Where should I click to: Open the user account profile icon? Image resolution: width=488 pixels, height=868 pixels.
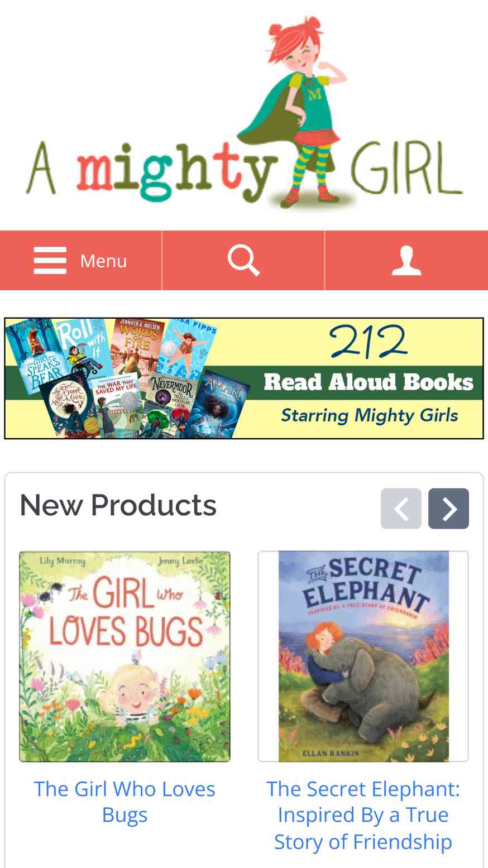coord(406,261)
